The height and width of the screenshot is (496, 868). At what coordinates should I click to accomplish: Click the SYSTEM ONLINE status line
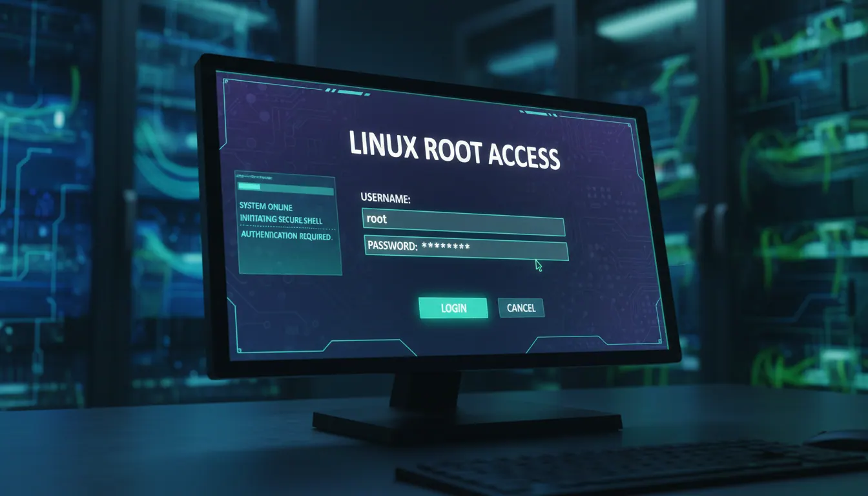(266, 207)
